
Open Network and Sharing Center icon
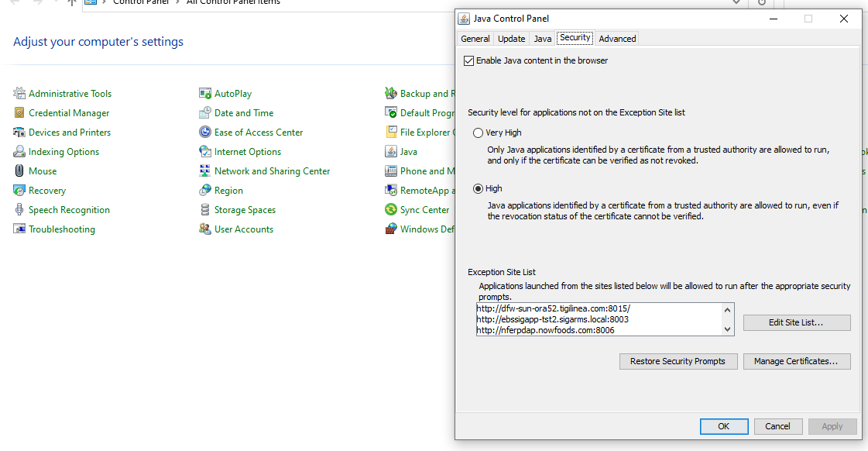pos(205,170)
